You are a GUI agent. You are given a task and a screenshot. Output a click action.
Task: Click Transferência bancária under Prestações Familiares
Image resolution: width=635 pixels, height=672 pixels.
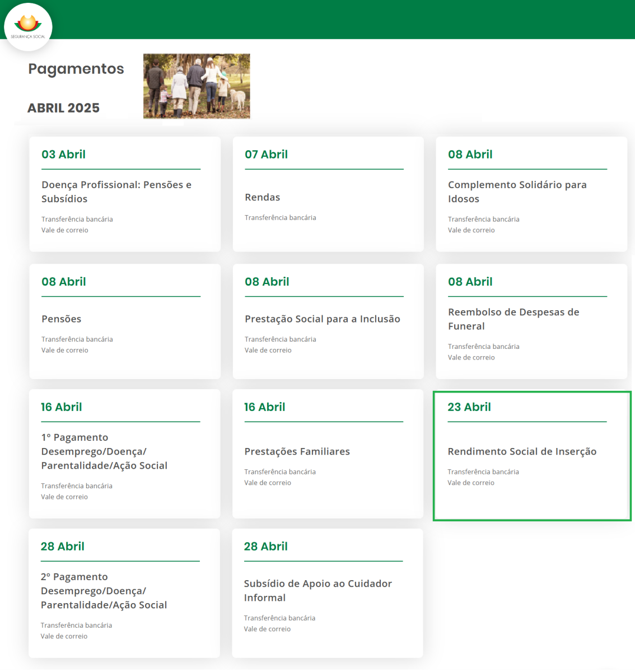pos(279,472)
